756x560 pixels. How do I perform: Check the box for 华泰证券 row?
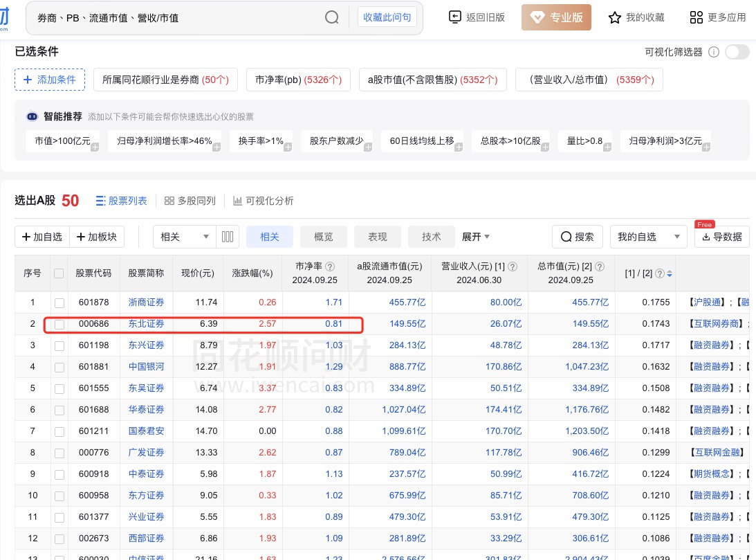[x=59, y=410]
